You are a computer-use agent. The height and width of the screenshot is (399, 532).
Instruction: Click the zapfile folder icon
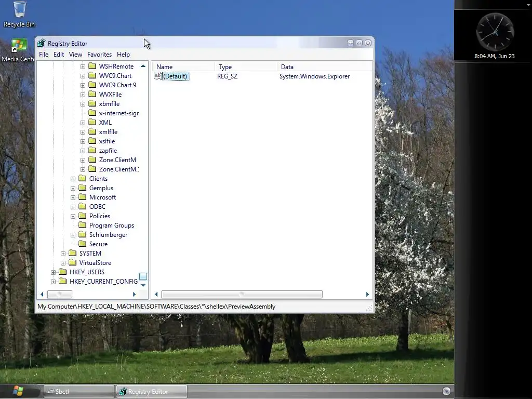click(x=92, y=150)
